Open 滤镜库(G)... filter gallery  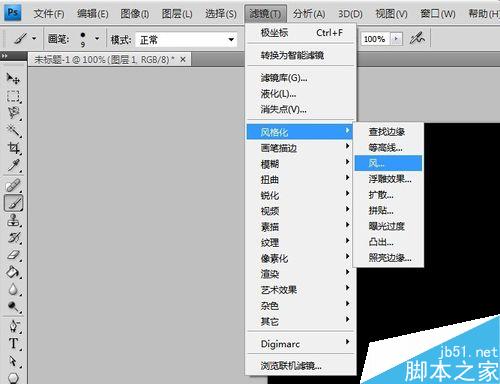pos(301,78)
